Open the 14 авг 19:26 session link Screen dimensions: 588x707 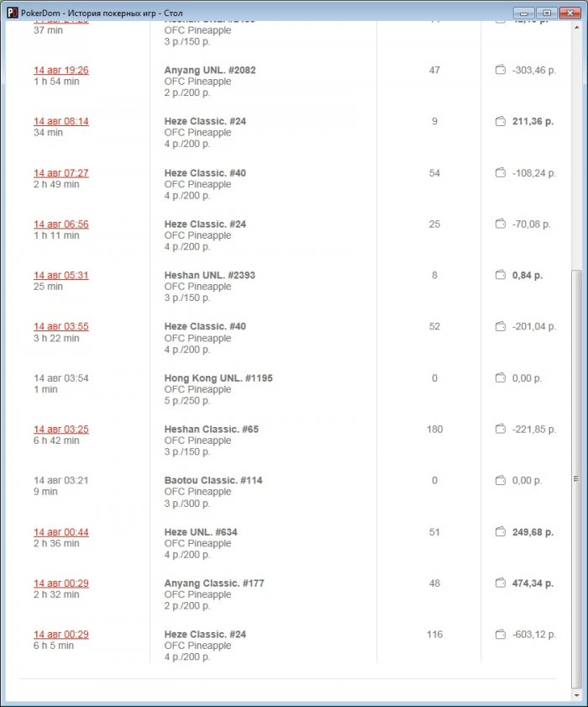61,71
